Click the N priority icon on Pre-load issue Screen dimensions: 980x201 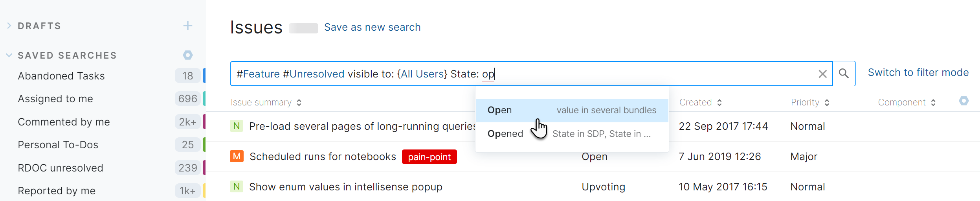click(x=237, y=126)
